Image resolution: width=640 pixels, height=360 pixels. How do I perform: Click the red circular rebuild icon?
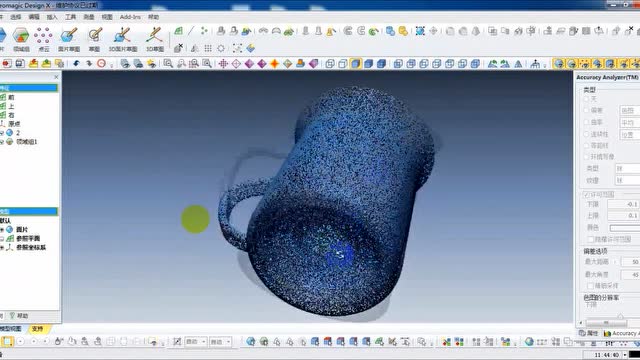[x=101, y=64]
